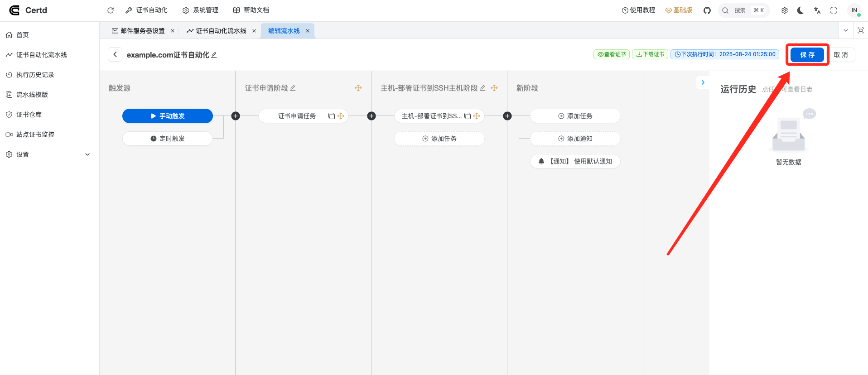Image resolution: width=868 pixels, height=375 pixels.
Task: Open the IN user avatar
Action: coord(854,10)
